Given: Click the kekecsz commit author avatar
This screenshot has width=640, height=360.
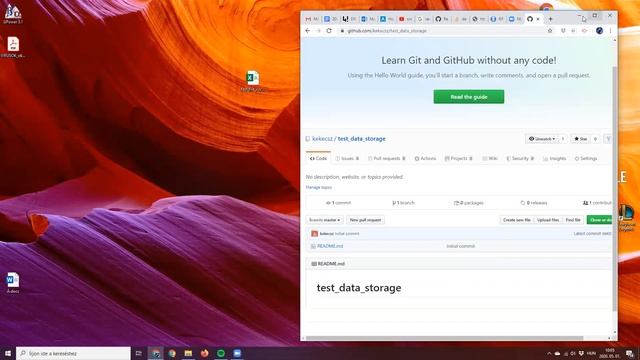Looking at the screenshot, I should tap(314, 234).
